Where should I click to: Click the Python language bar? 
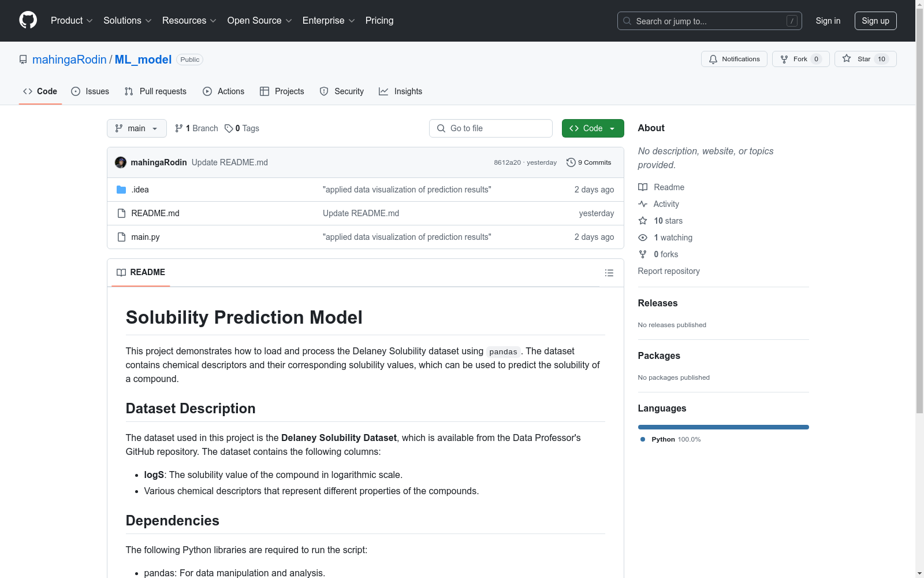tap(724, 427)
